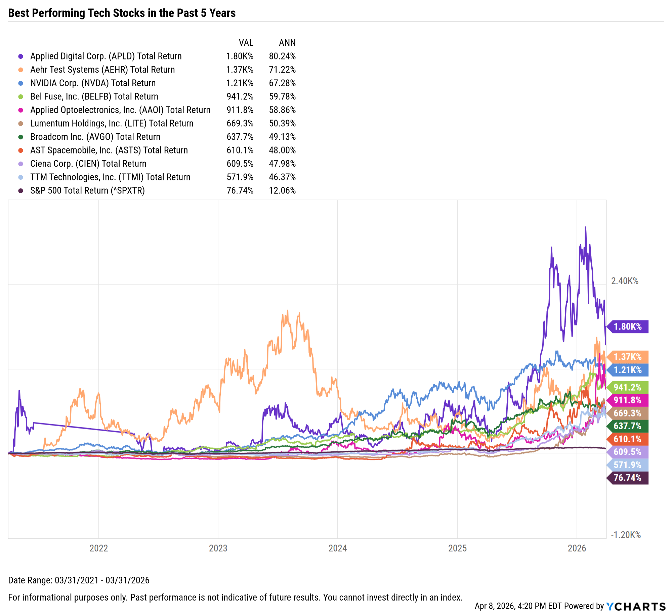Click the 2026 label on the x-axis
The width and height of the screenshot is (672, 616).
577,548
